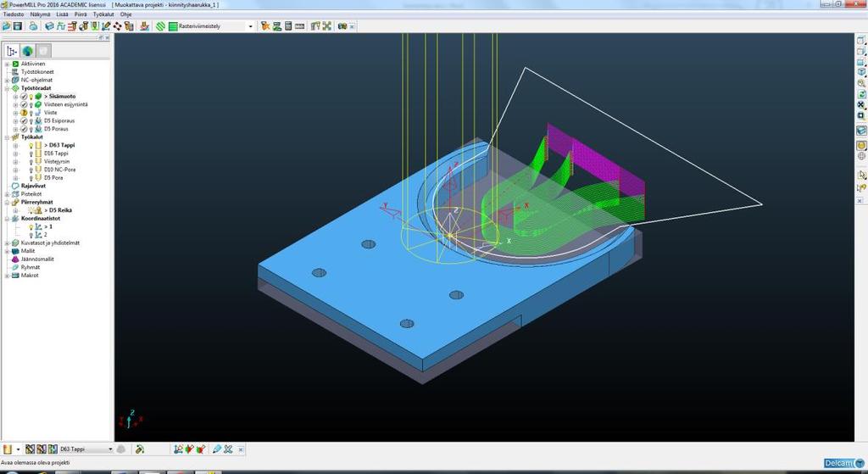This screenshot has height=474, width=868.
Task: Click the resize-to-fit green arrows toolbar icon
Action: [x=327, y=26]
